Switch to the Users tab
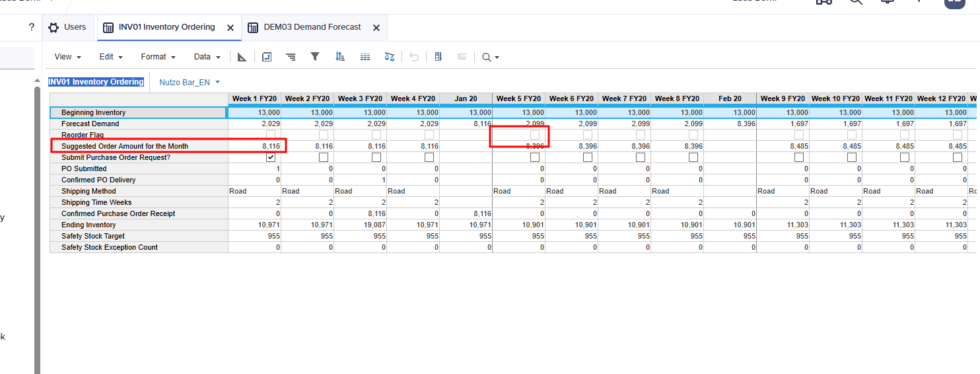The image size is (980, 374). [67, 27]
